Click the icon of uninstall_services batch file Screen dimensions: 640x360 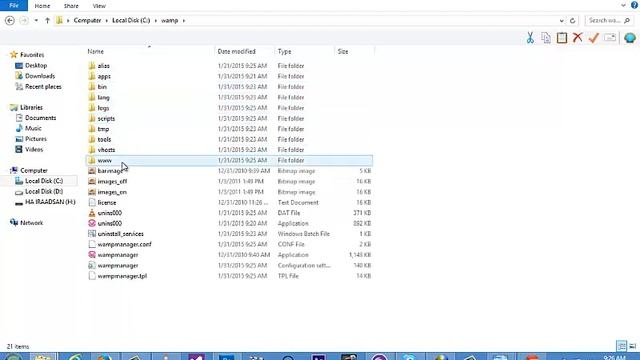pos(92,234)
